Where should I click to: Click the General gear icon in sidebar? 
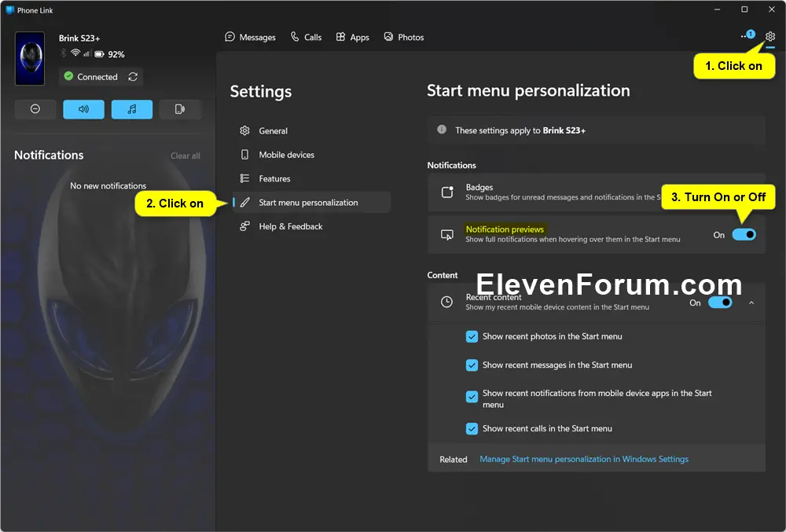tap(244, 130)
